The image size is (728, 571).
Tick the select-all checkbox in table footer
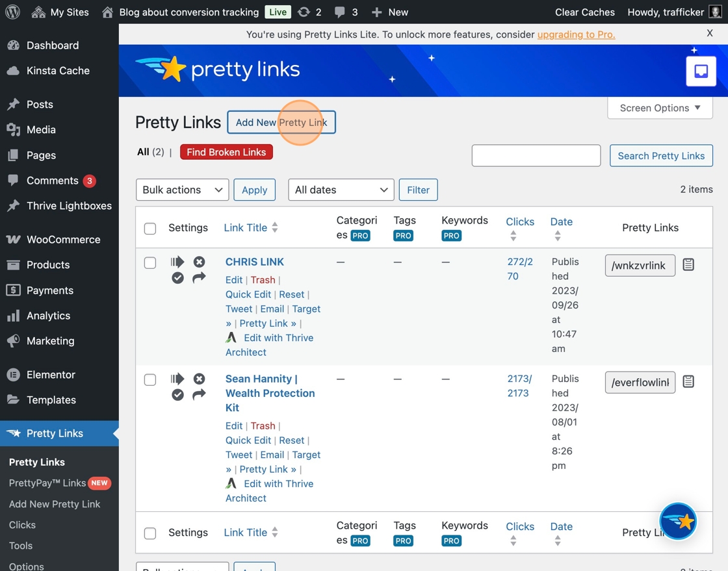[x=150, y=533]
